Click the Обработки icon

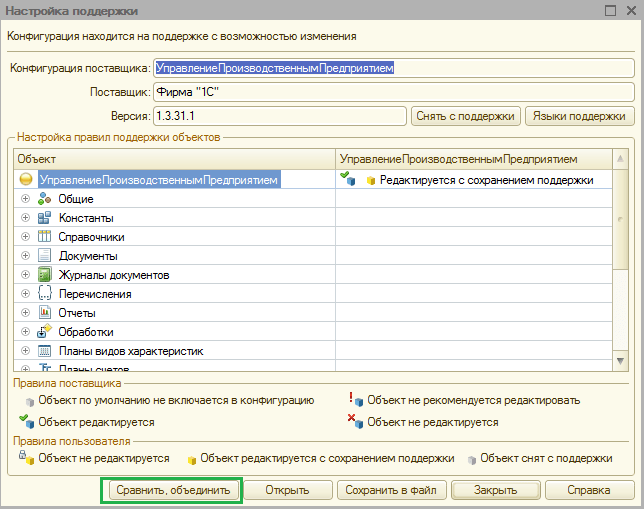44,331
